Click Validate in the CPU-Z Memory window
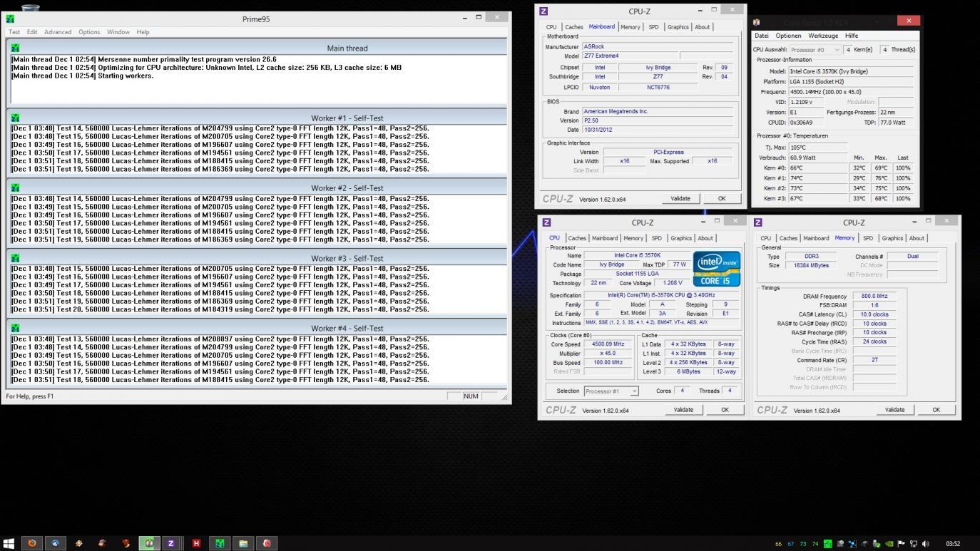 894,409
